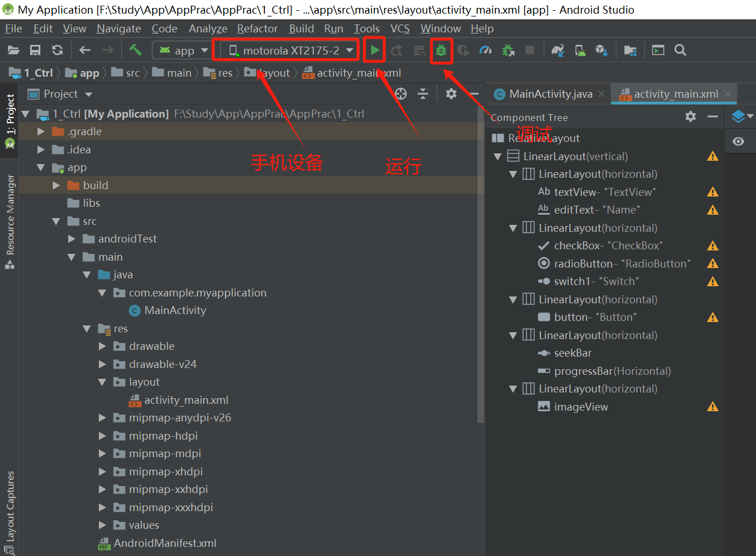Viewport: 756px width, 556px height.
Task: Click the green Debug bug icon
Action: point(441,51)
